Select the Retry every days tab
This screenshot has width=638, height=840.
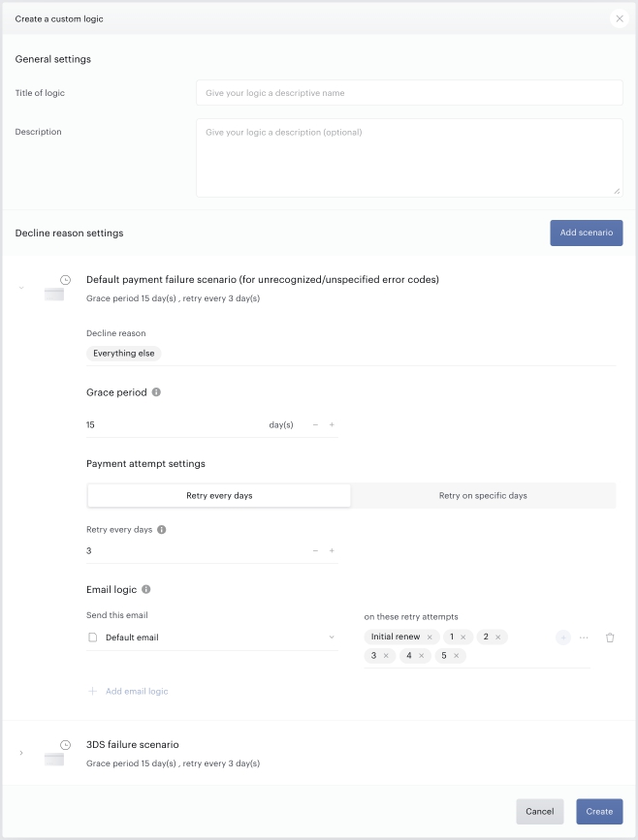pos(219,495)
